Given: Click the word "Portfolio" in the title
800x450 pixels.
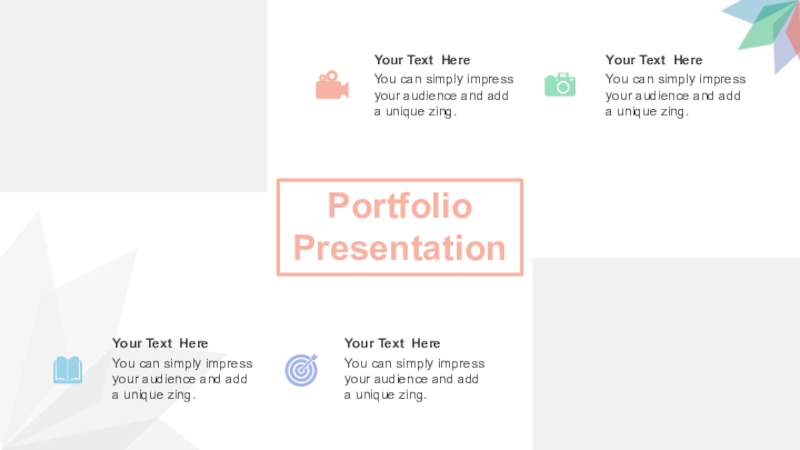Looking at the screenshot, I should 399,206.
